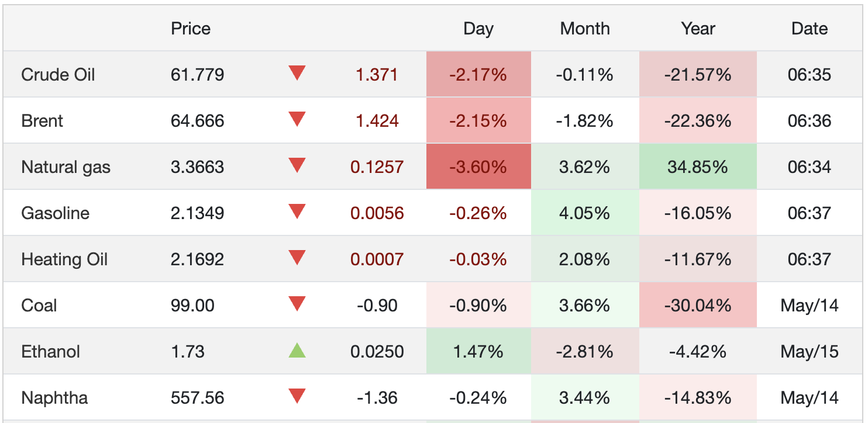Viewport: 868px width, 423px height.
Task: Open the Coal commodity link
Action: 39,306
